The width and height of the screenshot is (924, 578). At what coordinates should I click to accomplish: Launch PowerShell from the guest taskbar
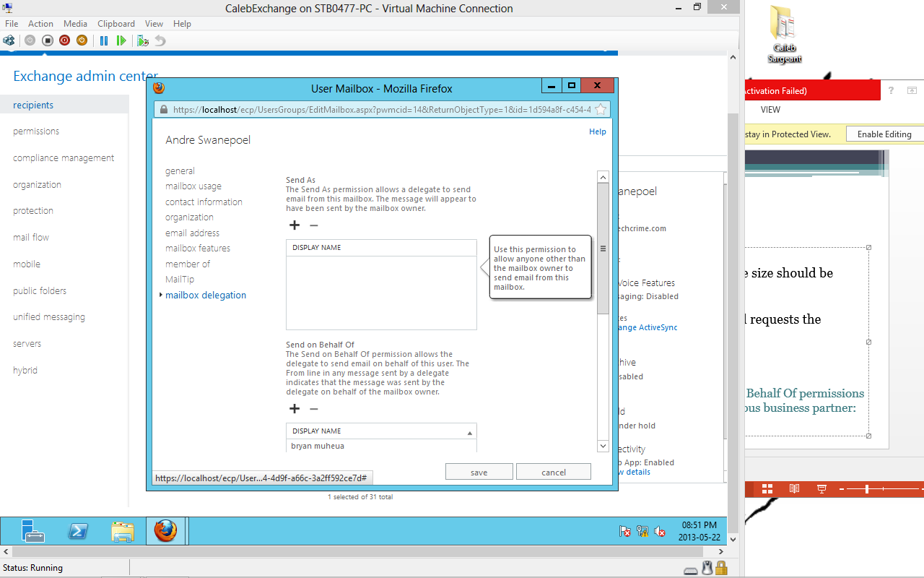pos(78,531)
